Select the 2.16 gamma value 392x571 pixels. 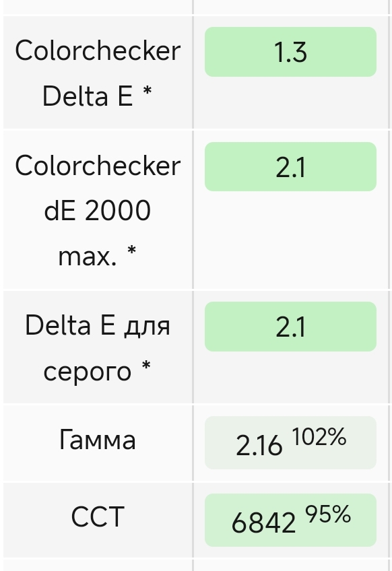coord(259,446)
